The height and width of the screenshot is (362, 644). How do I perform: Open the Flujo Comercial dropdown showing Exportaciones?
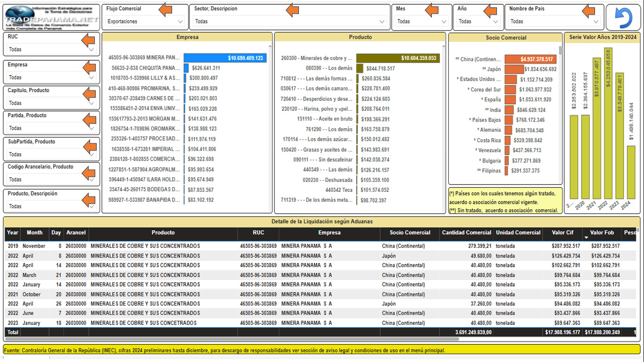145,22
